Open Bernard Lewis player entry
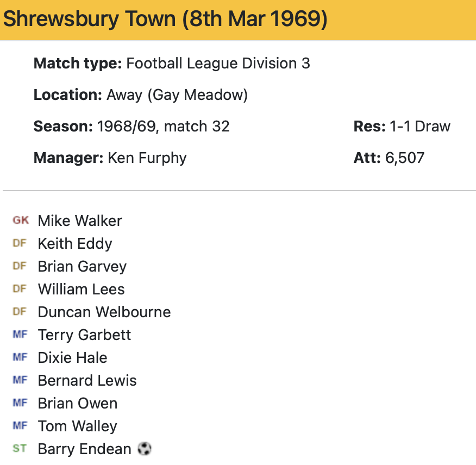This screenshot has height=465, width=476. pos(87,380)
